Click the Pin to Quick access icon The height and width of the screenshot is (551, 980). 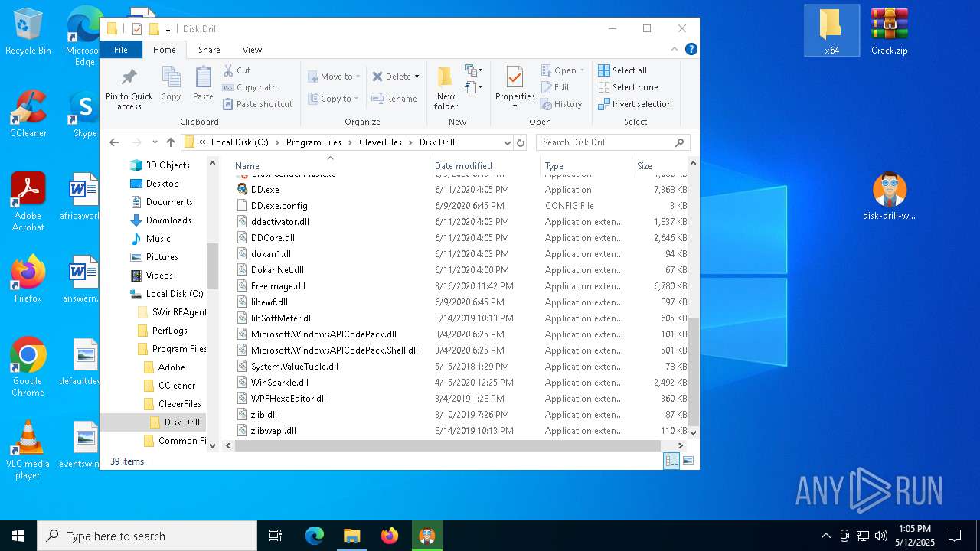click(129, 87)
